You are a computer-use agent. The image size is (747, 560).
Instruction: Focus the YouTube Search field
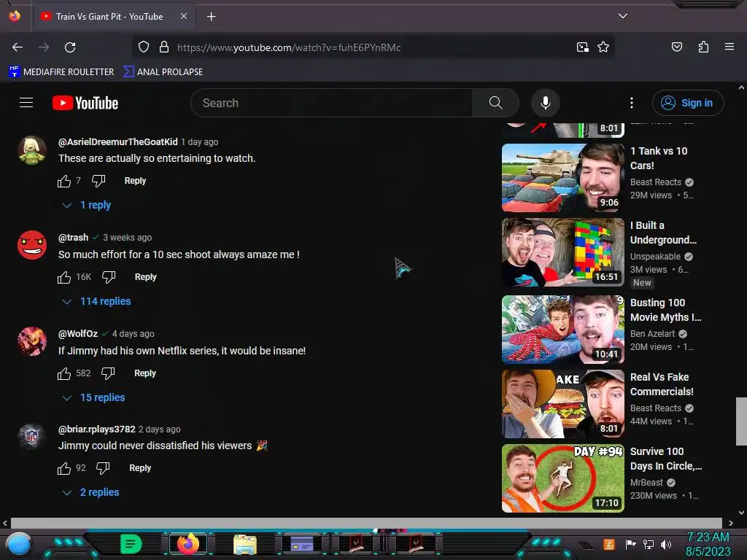tap(332, 103)
